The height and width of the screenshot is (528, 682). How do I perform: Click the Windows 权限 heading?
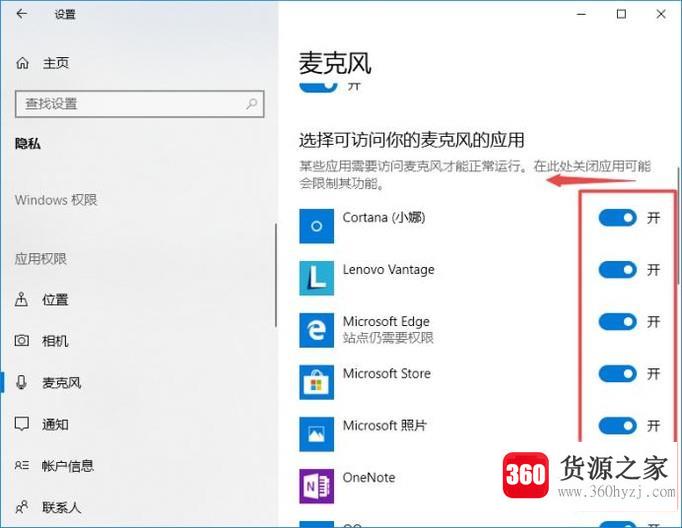point(56,200)
